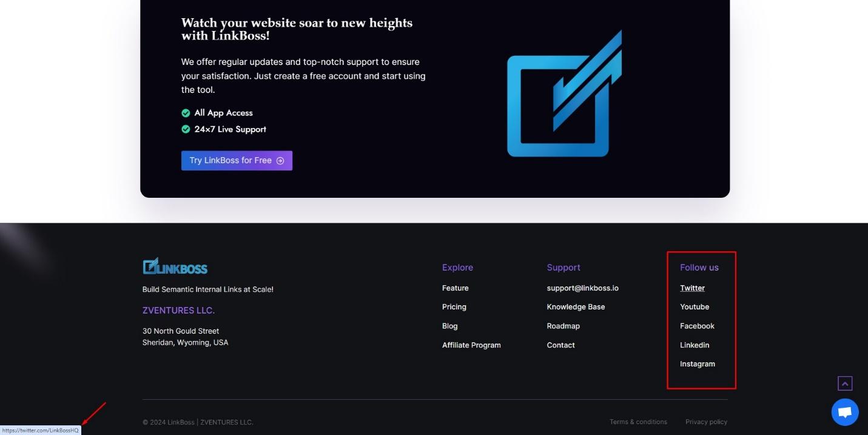This screenshot has height=435, width=868.
Task: Click the Try LinkBoss for Free button
Action: (237, 161)
